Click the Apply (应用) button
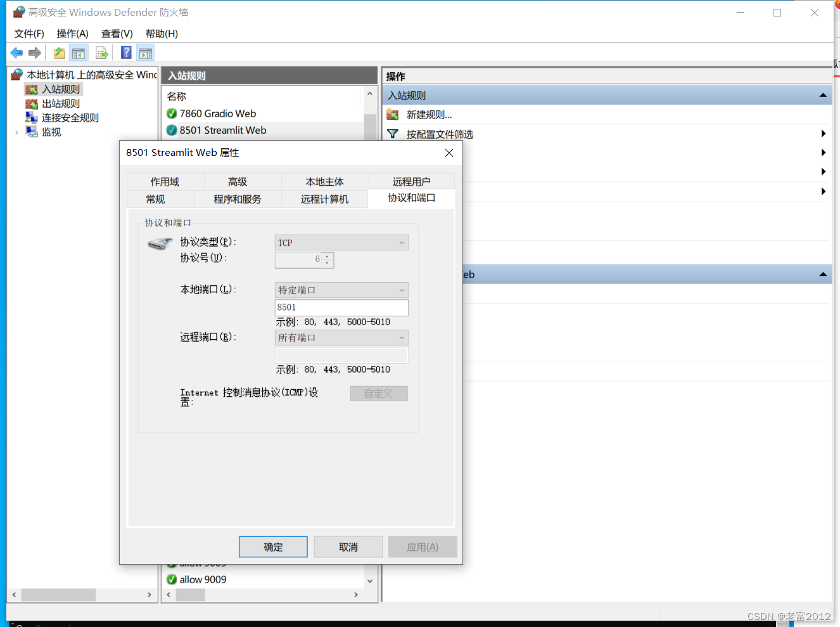840x627 pixels. point(423,547)
